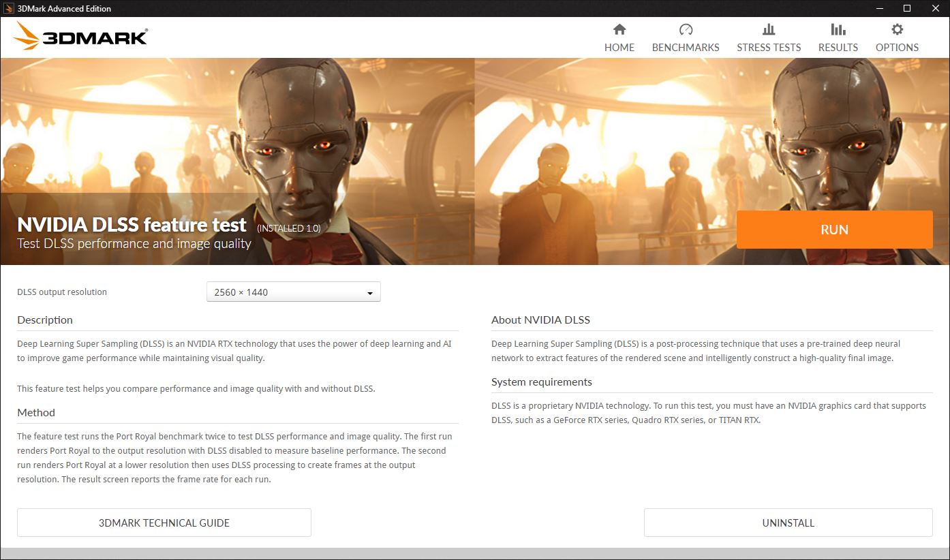Open Options via the gear icon

click(897, 29)
